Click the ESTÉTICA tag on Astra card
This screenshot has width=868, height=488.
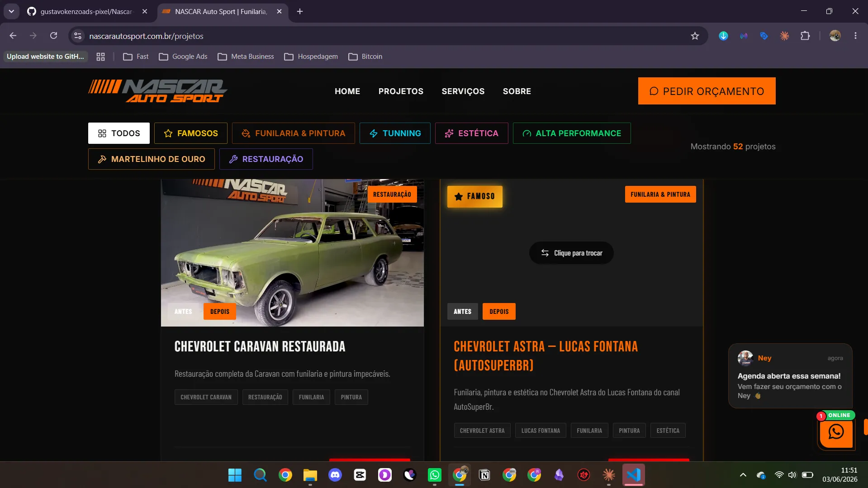(668, 431)
